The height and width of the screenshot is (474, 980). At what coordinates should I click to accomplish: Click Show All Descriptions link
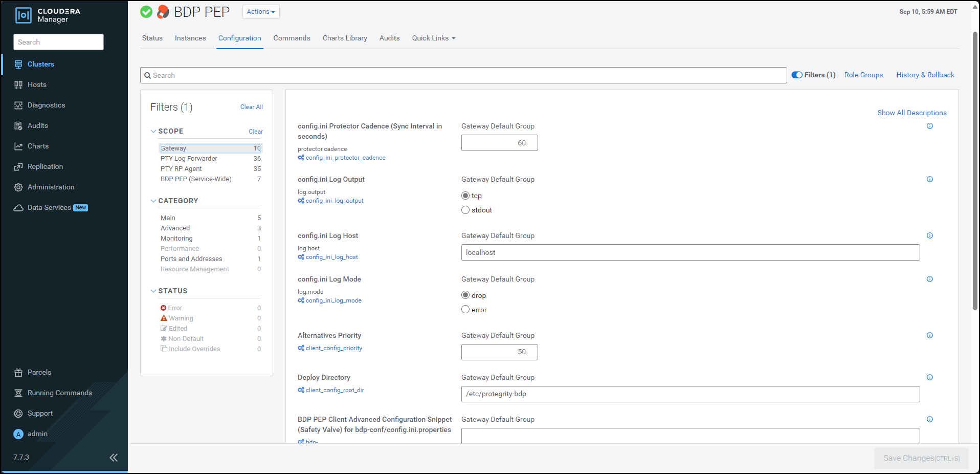[911, 113]
